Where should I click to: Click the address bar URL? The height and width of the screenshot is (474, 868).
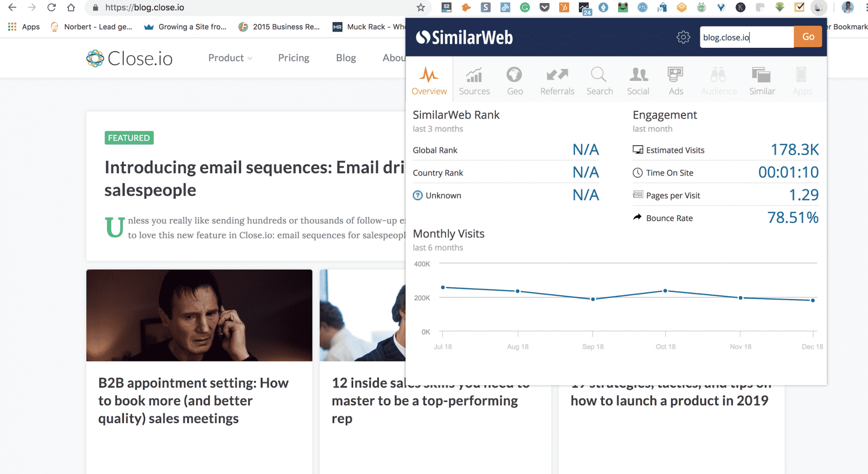coord(145,7)
